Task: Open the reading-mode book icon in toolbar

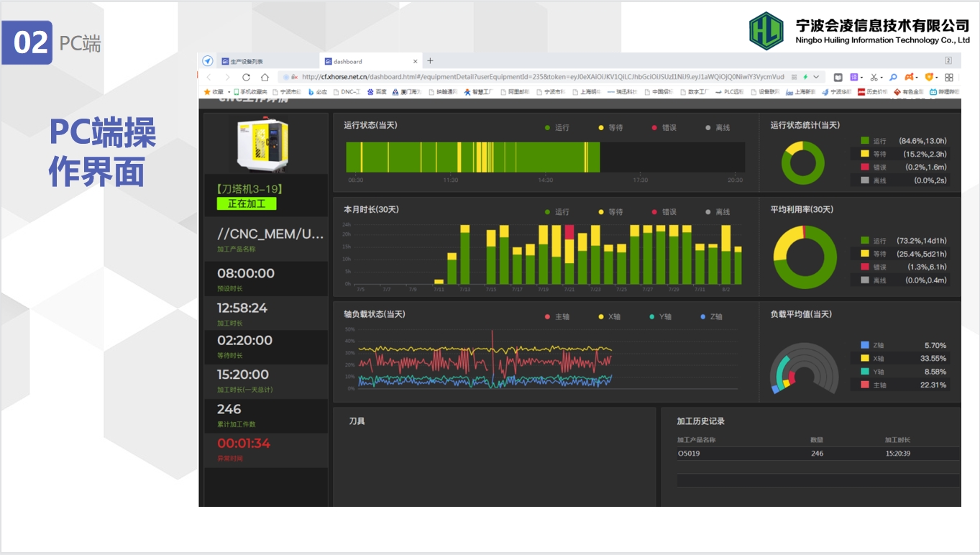Action: [838, 77]
